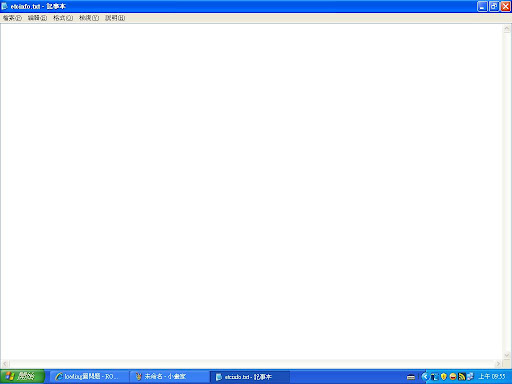This screenshot has width=512, height=384.
Task: Open the 說明(H) Help menu
Action: (x=115, y=18)
